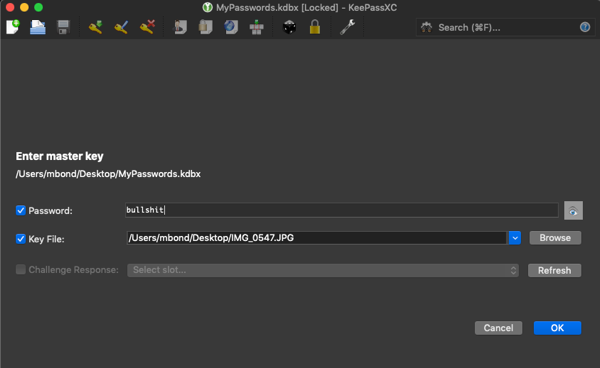Click the search options icon in search box
This screenshot has width=600, height=368.
(x=426, y=28)
